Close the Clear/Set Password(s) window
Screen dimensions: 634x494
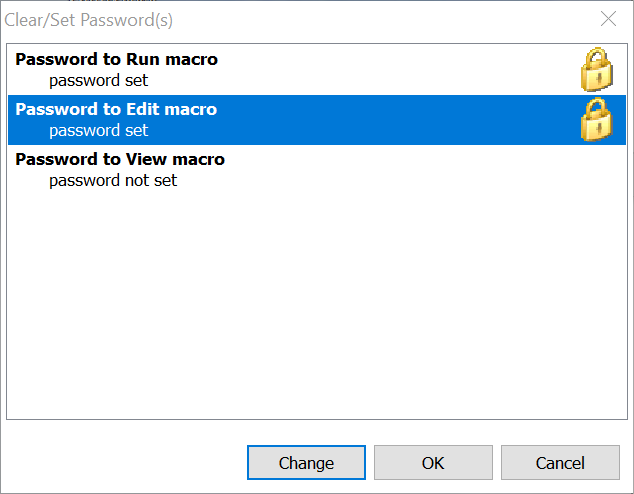pos(608,19)
